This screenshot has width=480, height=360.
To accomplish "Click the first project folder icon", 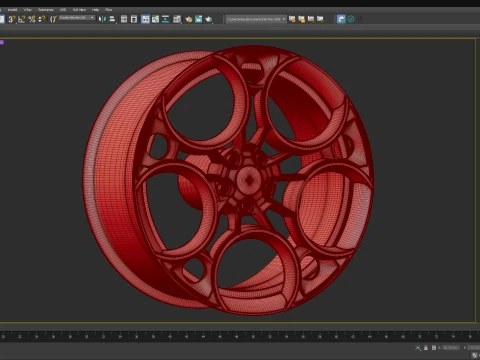I will [292, 19].
